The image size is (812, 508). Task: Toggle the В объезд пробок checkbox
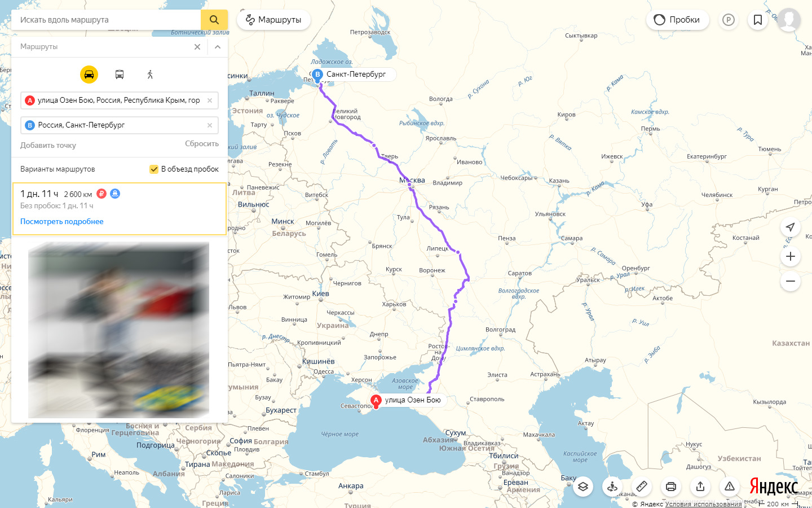tap(153, 169)
